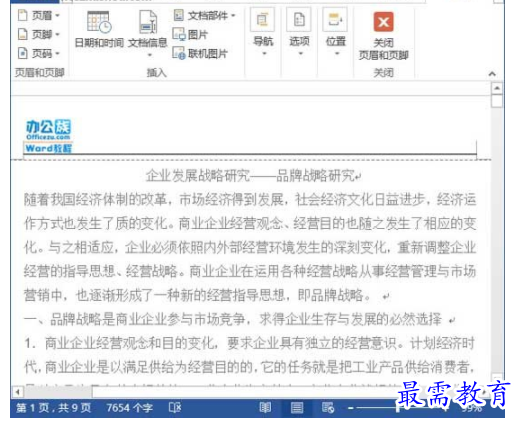The width and height of the screenshot is (519, 425).
Task: Open the 文档部件 quick parts dropdown
Action: pyautogui.click(x=204, y=15)
